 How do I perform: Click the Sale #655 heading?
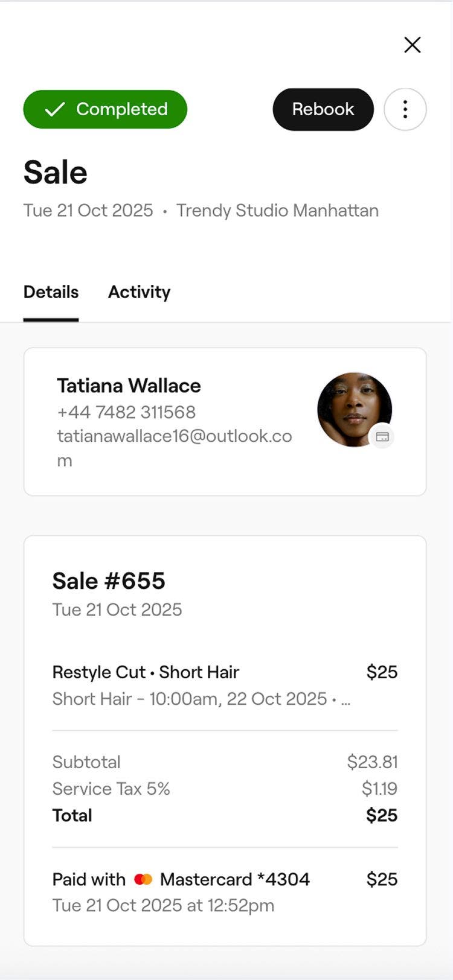109,581
